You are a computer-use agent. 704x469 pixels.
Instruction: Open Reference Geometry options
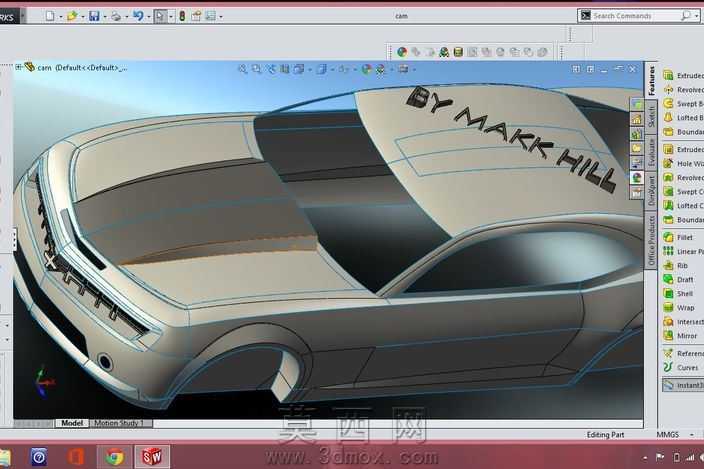(x=683, y=353)
